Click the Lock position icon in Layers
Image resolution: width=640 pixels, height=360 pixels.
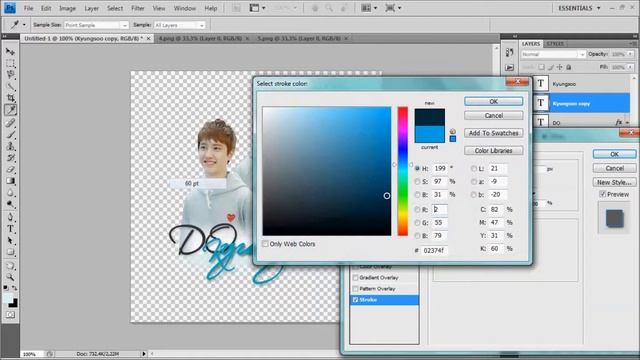click(560, 67)
